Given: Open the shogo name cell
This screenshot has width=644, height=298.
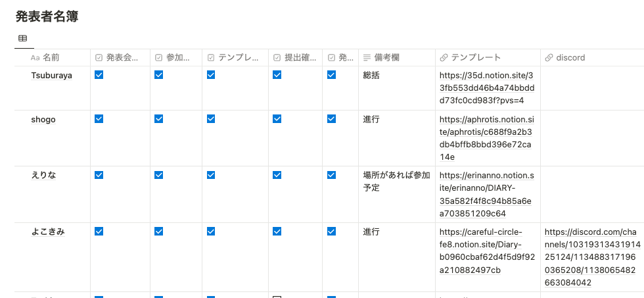Looking at the screenshot, I should (x=43, y=120).
